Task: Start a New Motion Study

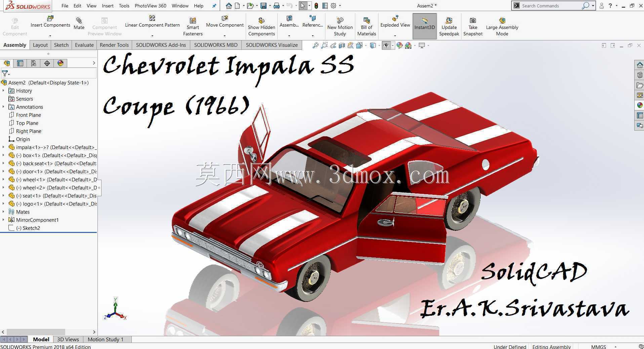Action: click(340, 27)
